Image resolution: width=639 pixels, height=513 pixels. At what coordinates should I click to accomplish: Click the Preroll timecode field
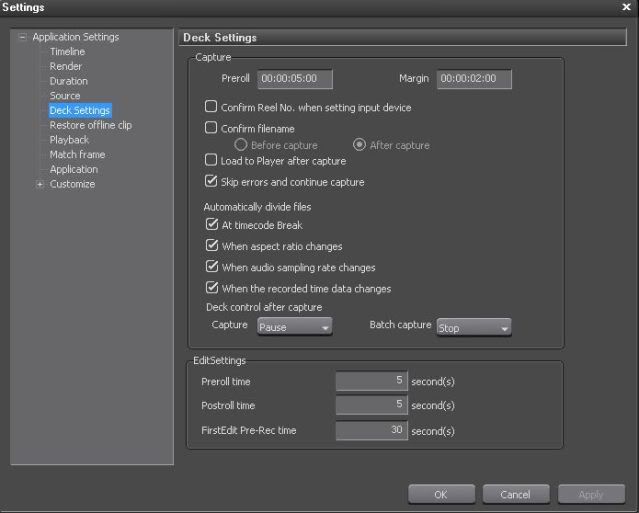pyautogui.click(x=295, y=79)
